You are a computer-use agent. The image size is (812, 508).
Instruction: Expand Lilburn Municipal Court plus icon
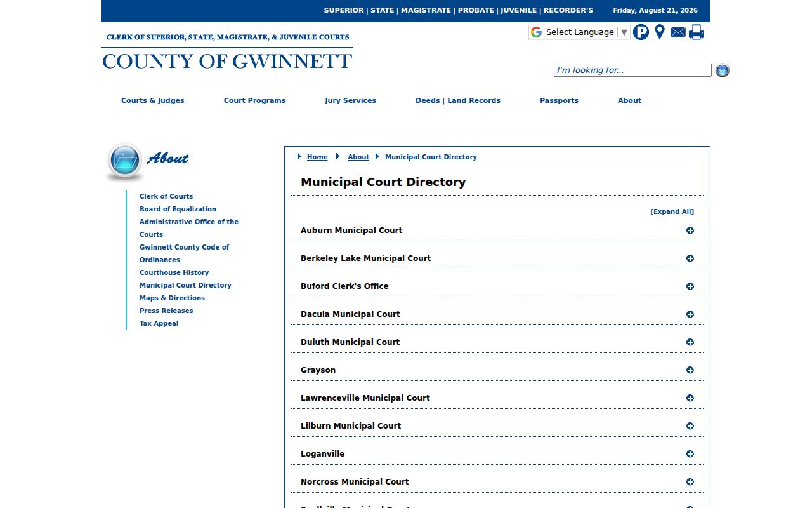tap(690, 426)
